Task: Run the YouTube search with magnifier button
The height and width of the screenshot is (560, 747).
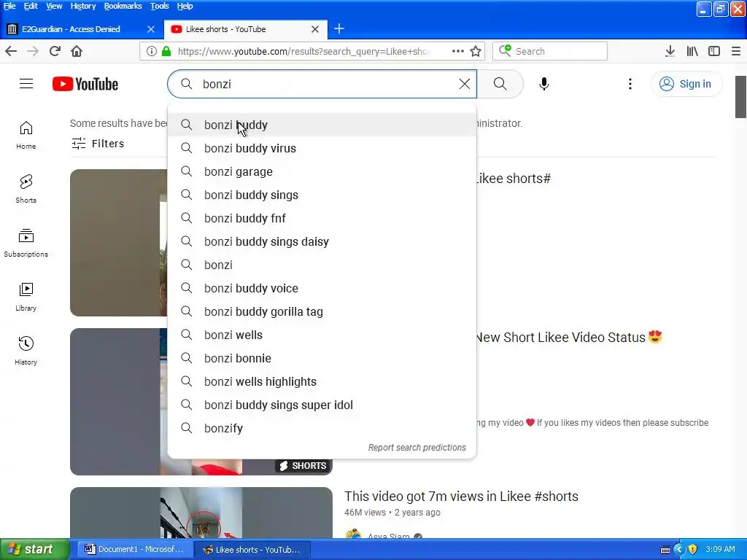Action: tap(500, 84)
